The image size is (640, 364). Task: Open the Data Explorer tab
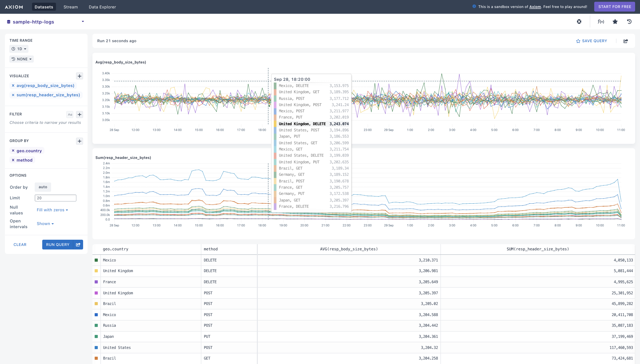(102, 7)
